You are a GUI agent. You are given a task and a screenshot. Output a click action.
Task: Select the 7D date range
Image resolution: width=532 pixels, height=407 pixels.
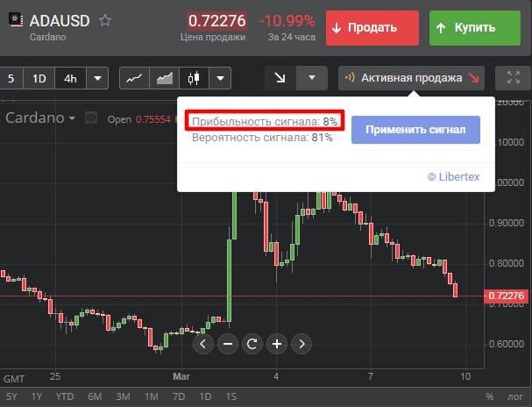point(179,396)
